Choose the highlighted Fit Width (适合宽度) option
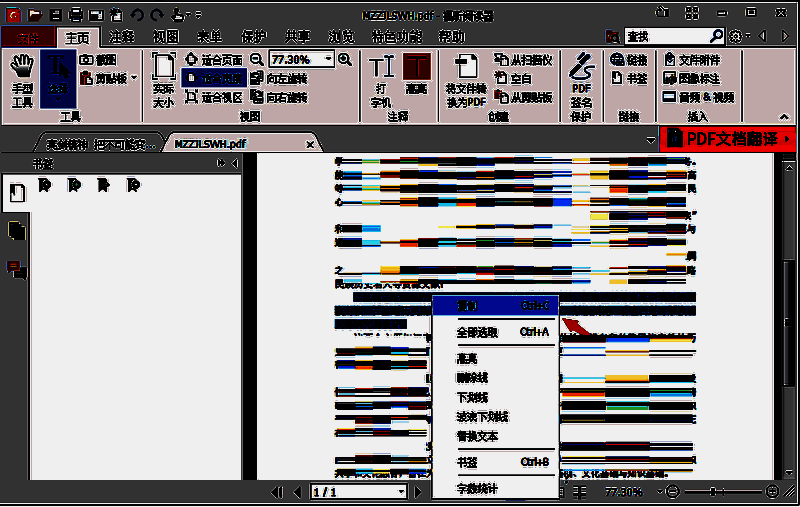The width and height of the screenshot is (800, 507). pyautogui.click(x=213, y=79)
